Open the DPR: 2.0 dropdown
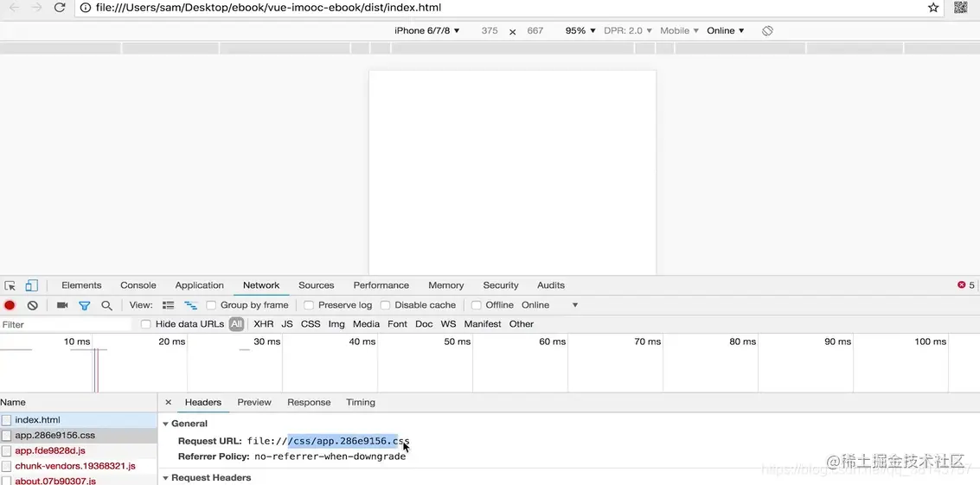This screenshot has height=485, width=980. pyautogui.click(x=627, y=30)
